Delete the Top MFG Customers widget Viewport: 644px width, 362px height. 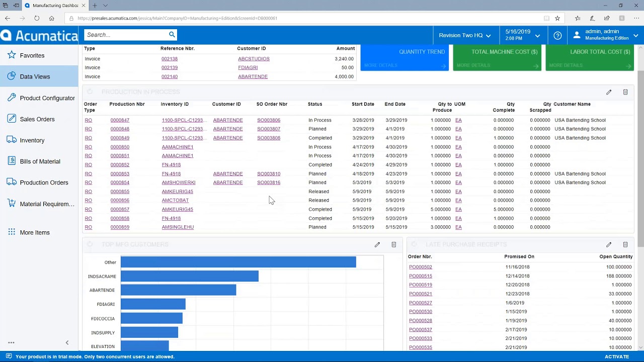point(394,244)
